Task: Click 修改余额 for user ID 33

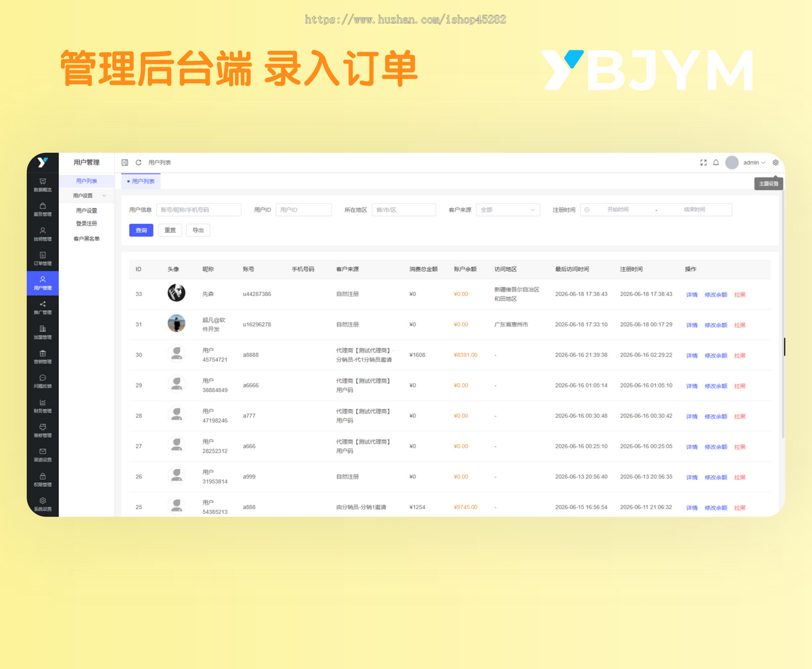Action: tap(716, 295)
